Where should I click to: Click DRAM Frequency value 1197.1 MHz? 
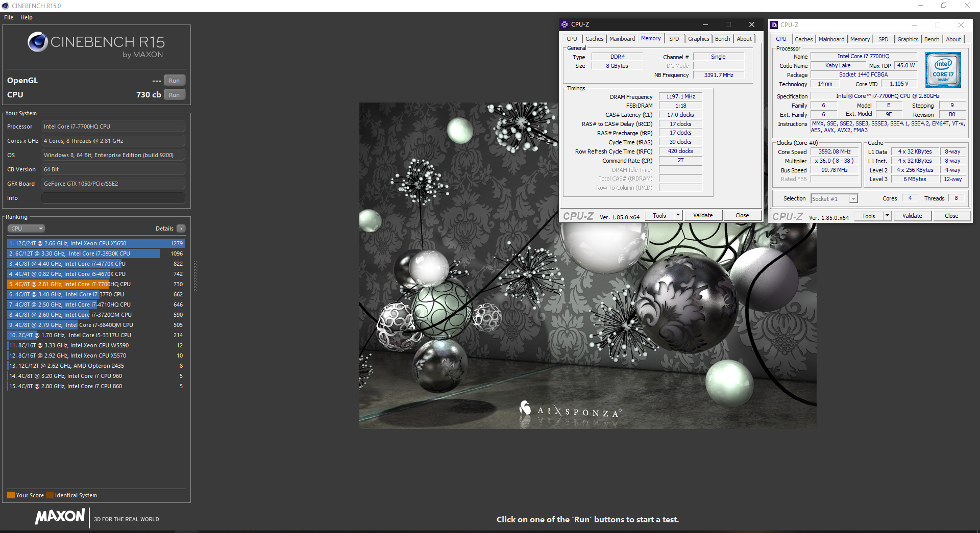click(x=680, y=96)
